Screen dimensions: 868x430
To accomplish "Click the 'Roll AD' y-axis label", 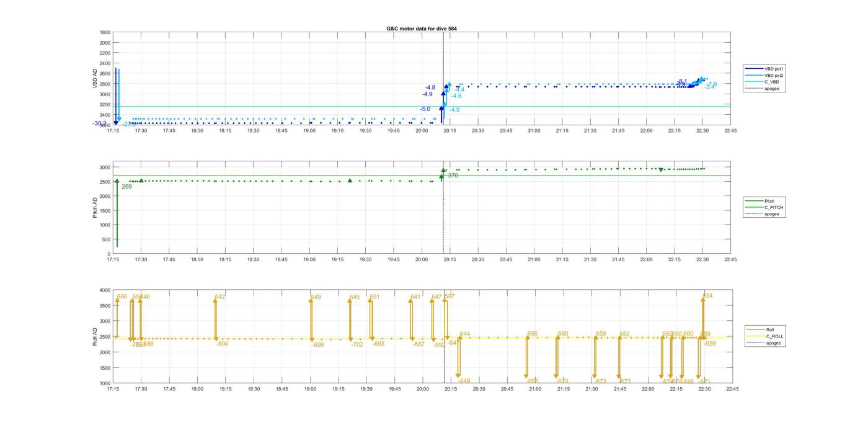I will pyautogui.click(x=95, y=337).
